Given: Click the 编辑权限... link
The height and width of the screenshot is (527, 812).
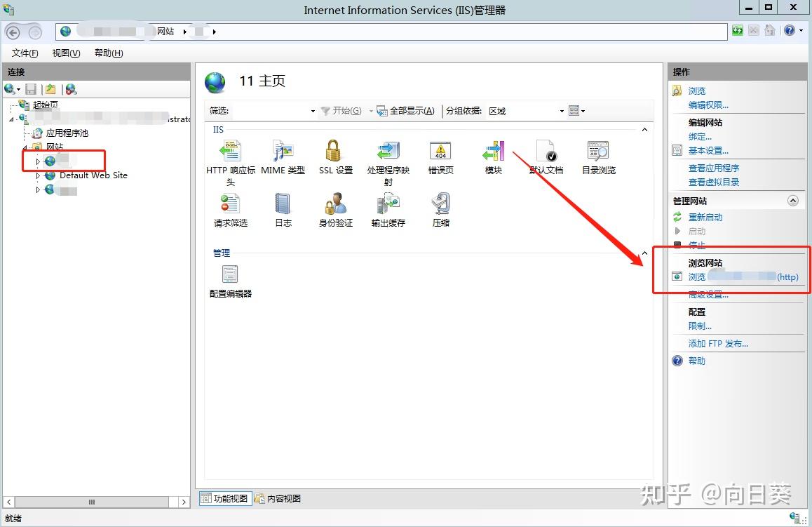Looking at the screenshot, I should coord(708,105).
